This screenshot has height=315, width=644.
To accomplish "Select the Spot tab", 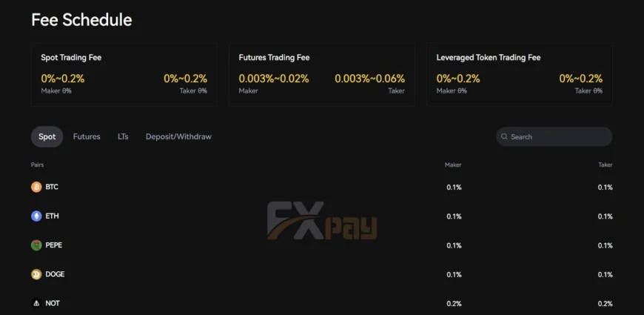I will coord(47,136).
